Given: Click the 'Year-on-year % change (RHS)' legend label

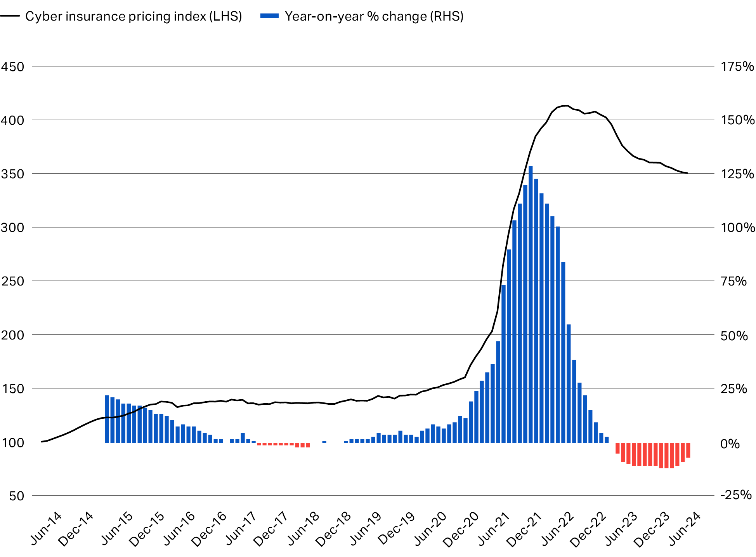Looking at the screenshot, I should pyautogui.click(x=374, y=16).
